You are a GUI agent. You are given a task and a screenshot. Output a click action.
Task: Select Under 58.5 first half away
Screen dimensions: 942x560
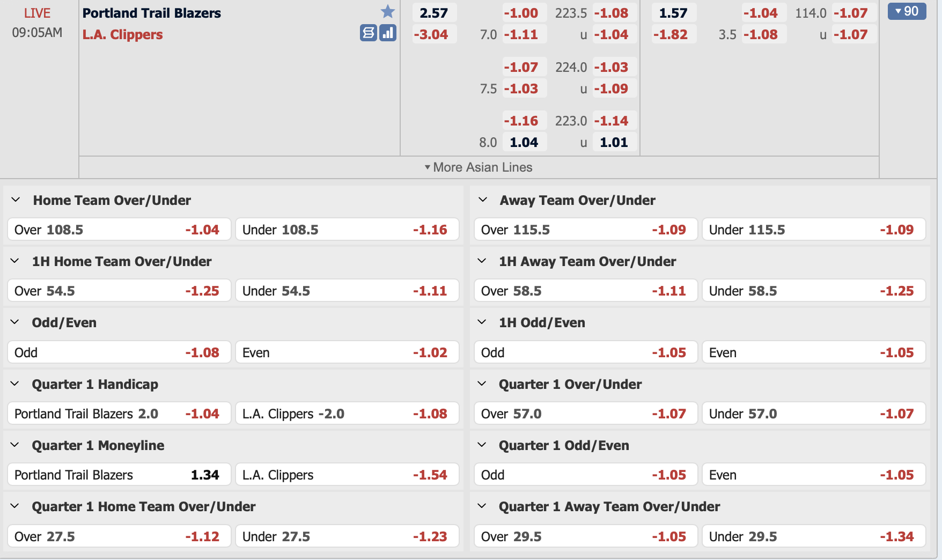point(814,291)
